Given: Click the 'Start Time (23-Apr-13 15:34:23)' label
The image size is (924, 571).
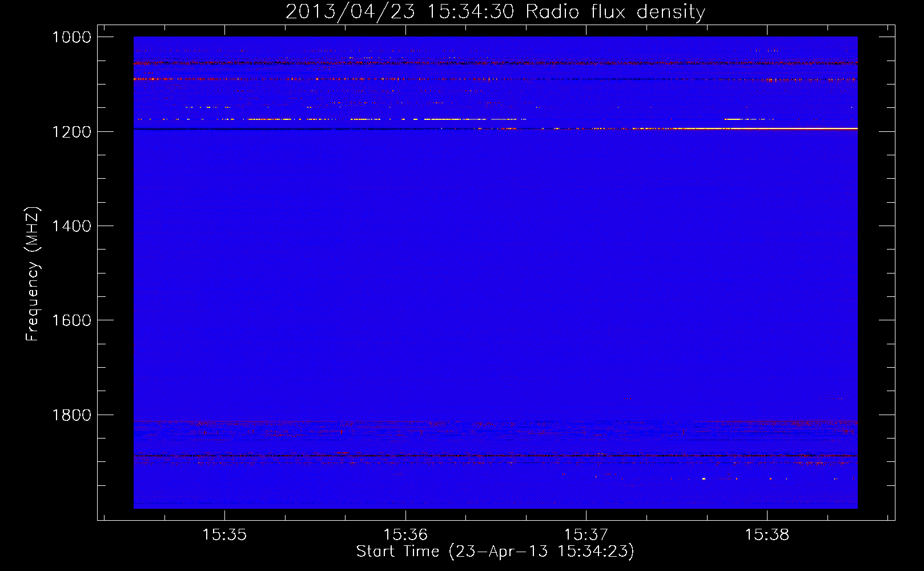Looking at the screenshot, I should 495,552.
